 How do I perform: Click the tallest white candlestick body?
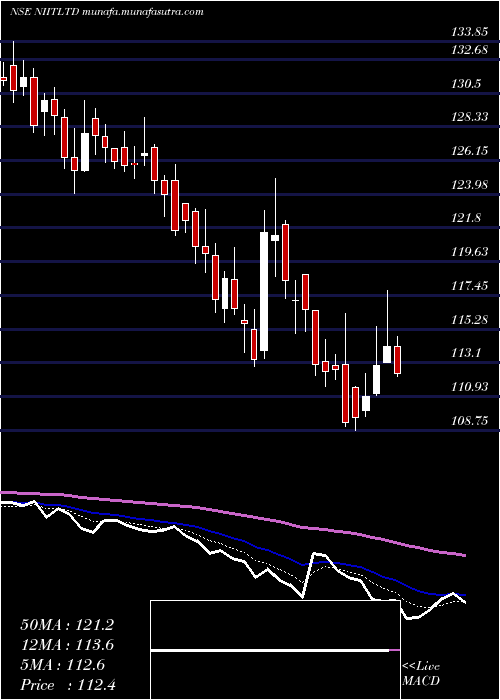(264, 291)
